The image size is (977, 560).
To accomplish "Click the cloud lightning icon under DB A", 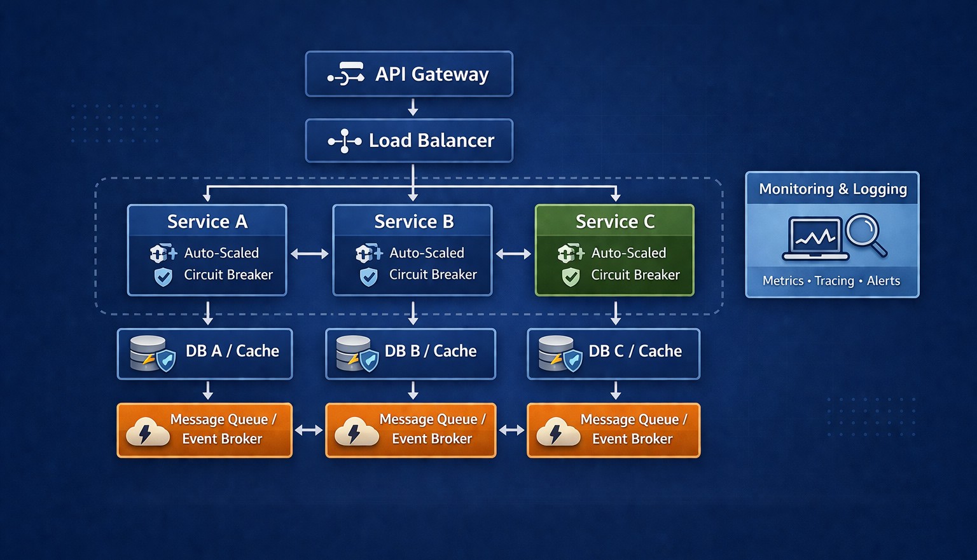I will pos(148,432).
